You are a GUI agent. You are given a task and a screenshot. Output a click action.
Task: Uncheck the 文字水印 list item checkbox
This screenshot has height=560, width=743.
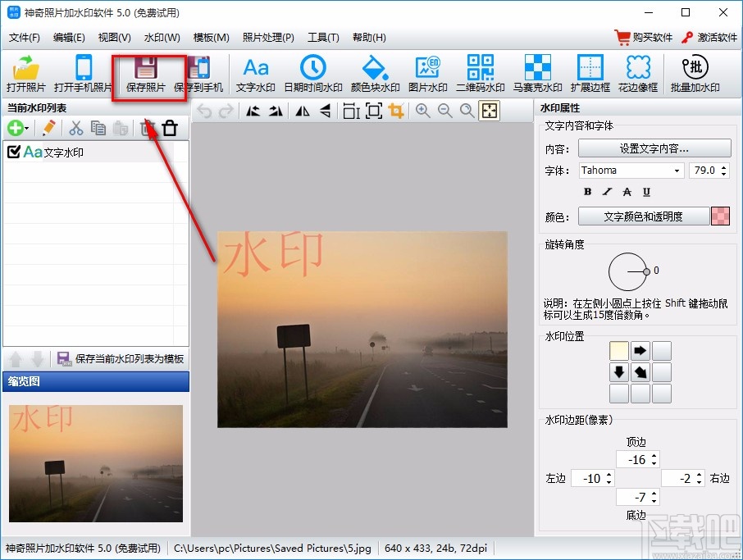coord(14,152)
